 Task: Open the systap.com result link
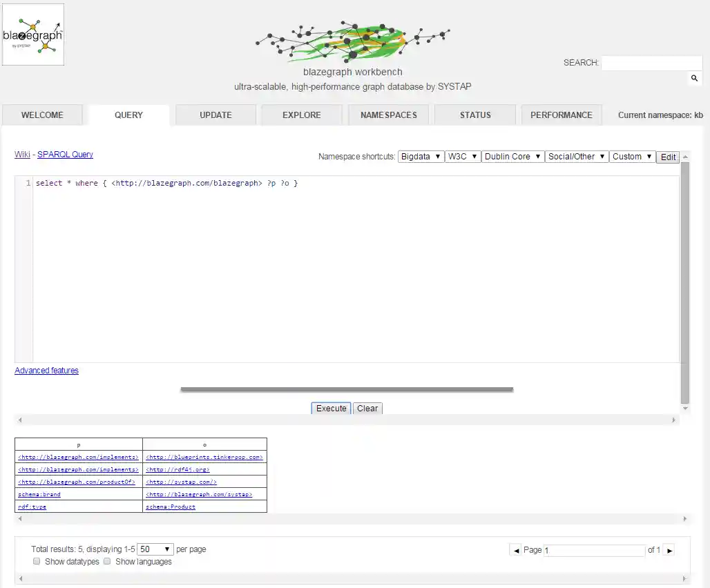point(181,482)
